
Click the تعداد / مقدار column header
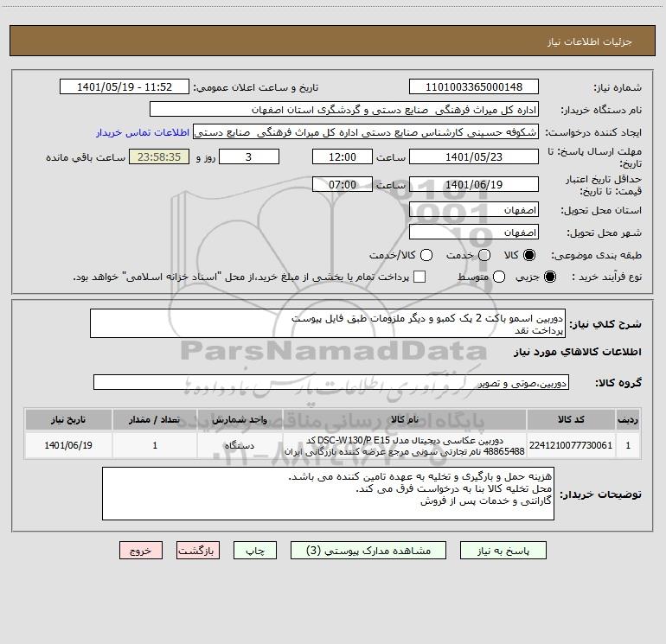155,420
